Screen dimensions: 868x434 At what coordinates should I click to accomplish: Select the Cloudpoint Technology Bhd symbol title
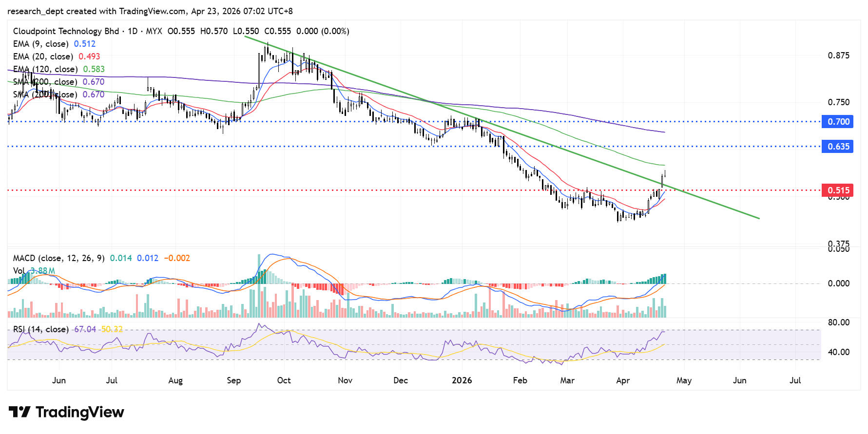tap(66, 31)
